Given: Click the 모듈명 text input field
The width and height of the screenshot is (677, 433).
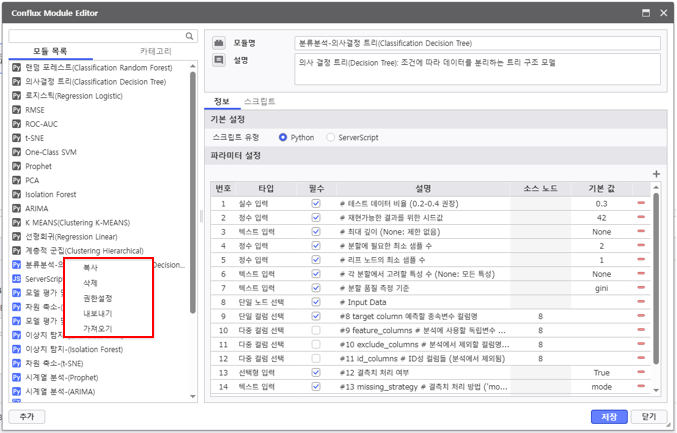Looking at the screenshot, I should click(x=478, y=43).
